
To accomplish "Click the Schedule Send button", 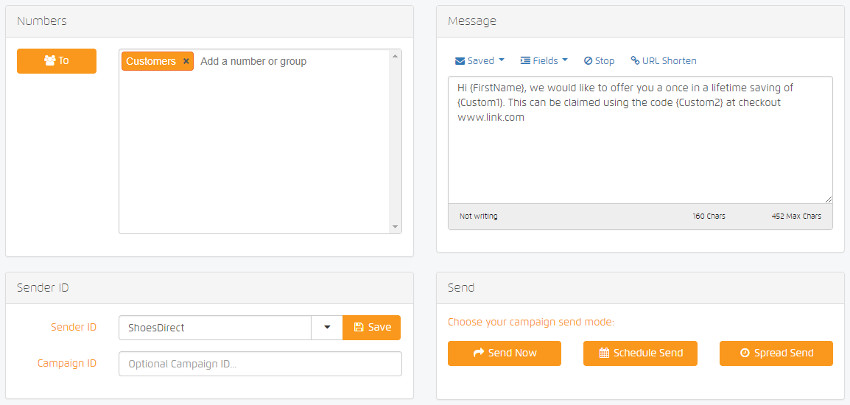I will (640, 353).
